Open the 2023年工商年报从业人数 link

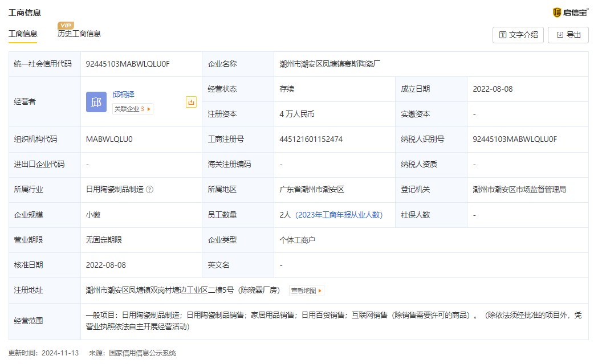(339, 215)
